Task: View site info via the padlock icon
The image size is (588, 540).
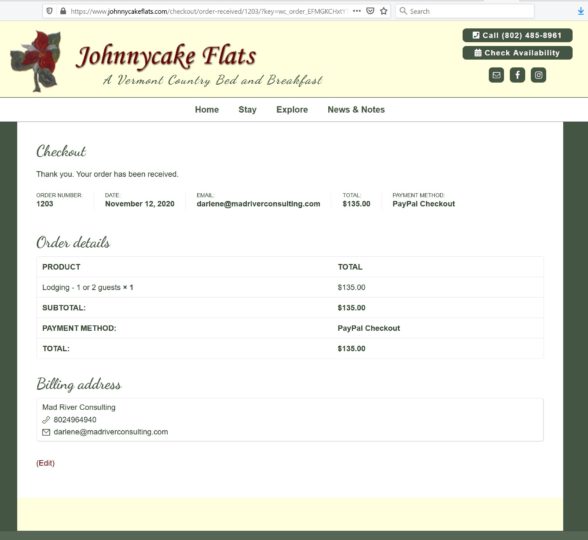Action: 63,11
